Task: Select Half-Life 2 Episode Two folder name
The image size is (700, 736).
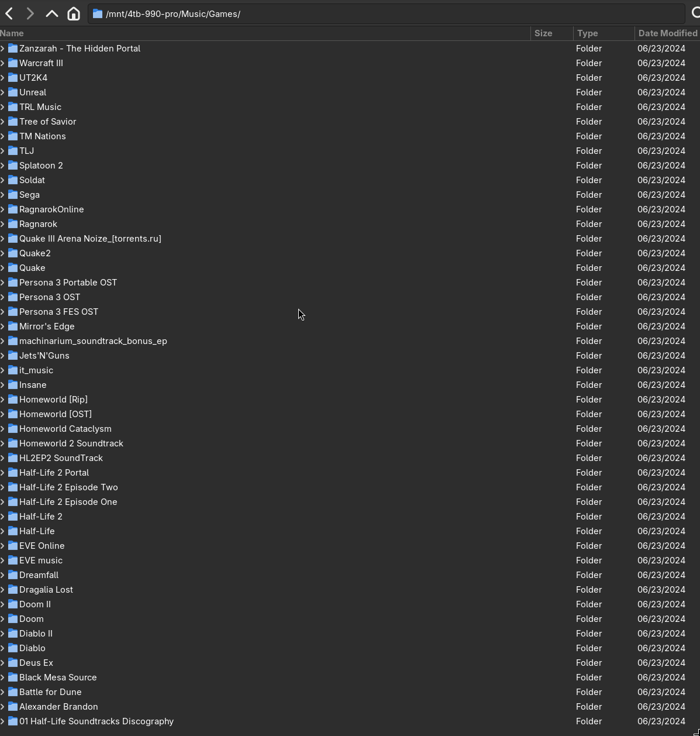Action: point(68,487)
